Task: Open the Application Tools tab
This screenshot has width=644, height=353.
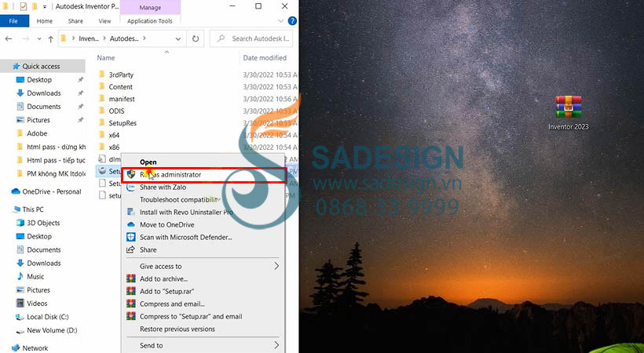Action: [x=150, y=21]
